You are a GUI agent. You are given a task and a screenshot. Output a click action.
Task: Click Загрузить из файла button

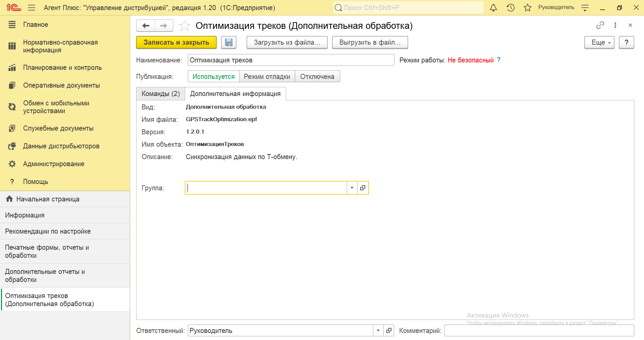(287, 42)
